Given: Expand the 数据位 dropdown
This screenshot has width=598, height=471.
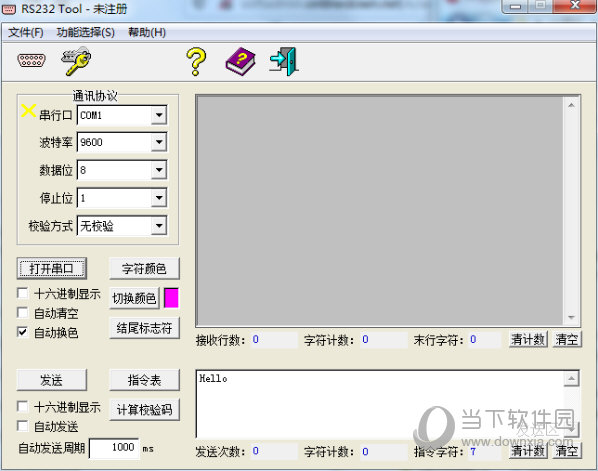Looking at the screenshot, I should (x=159, y=170).
